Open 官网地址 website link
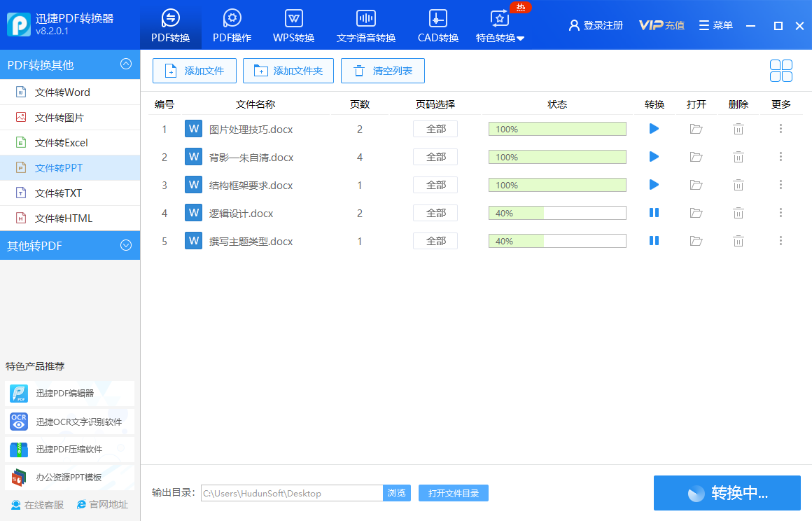The width and height of the screenshot is (812, 521). click(102, 504)
